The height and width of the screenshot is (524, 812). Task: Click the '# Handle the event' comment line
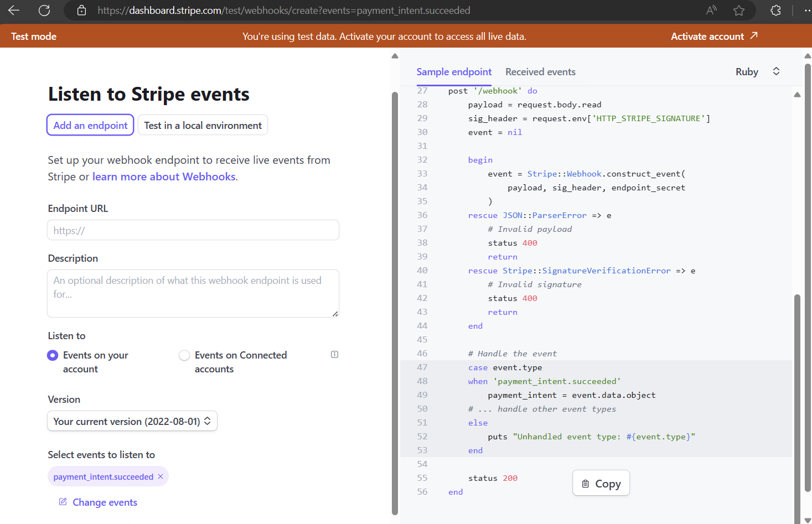pyautogui.click(x=513, y=354)
